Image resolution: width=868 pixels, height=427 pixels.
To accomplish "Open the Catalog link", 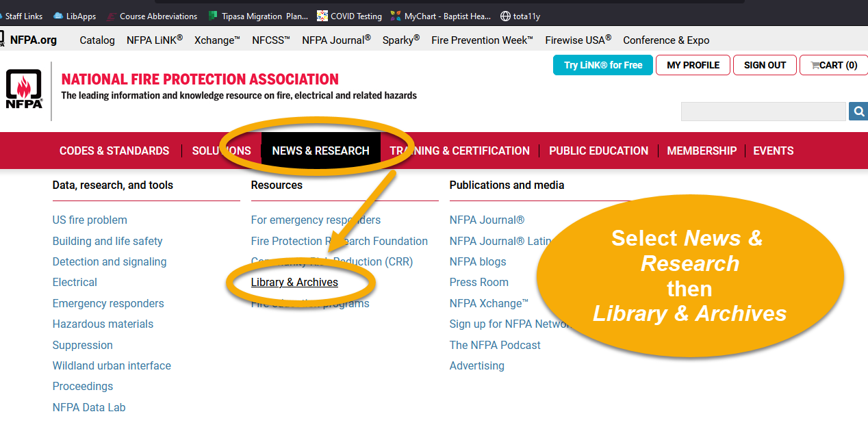I will click(x=97, y=40).
